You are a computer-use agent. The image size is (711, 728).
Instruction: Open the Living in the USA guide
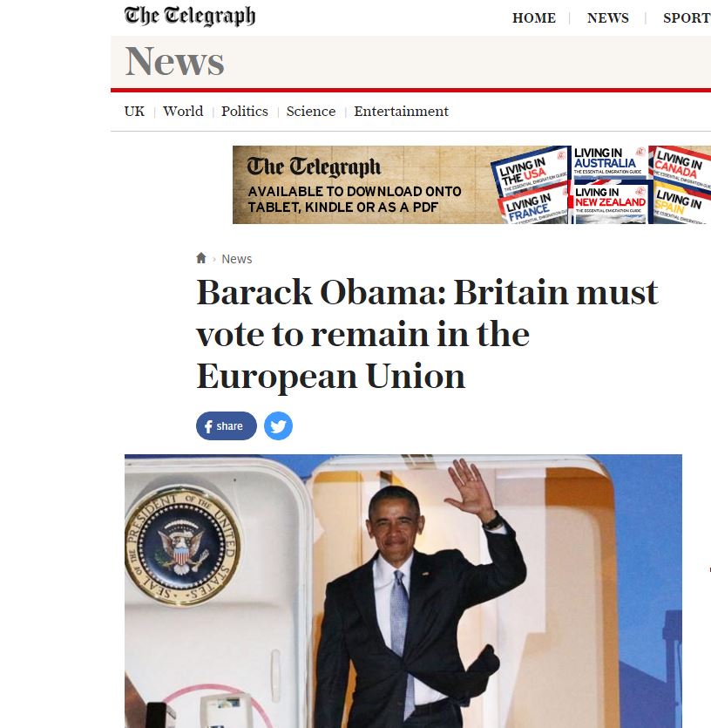click(x=529, y=172)
